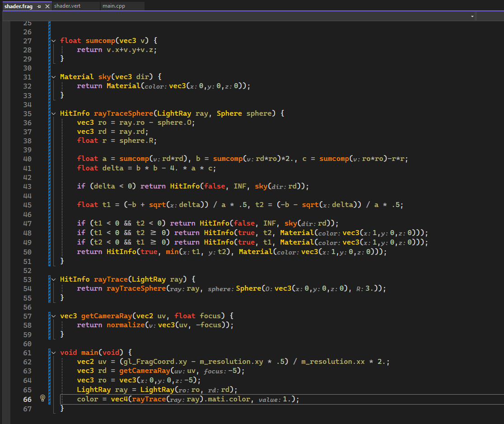Click 'return normalize' on line 58

(111, 325)
